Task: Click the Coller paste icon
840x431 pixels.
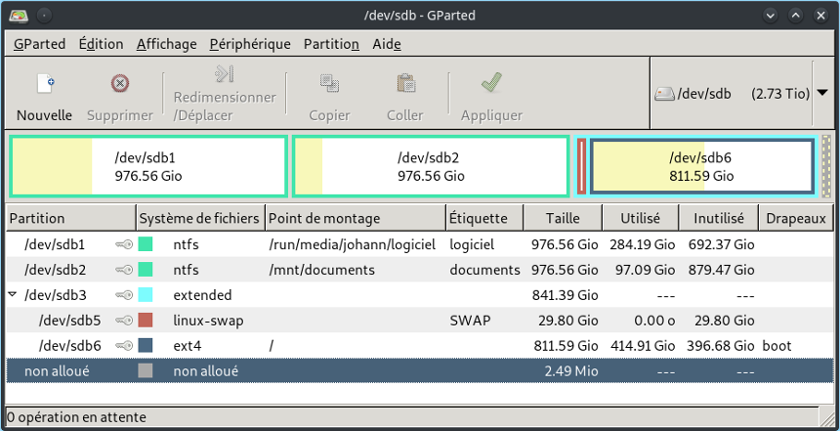Action: pyautogui.click(x=405, y=84)
